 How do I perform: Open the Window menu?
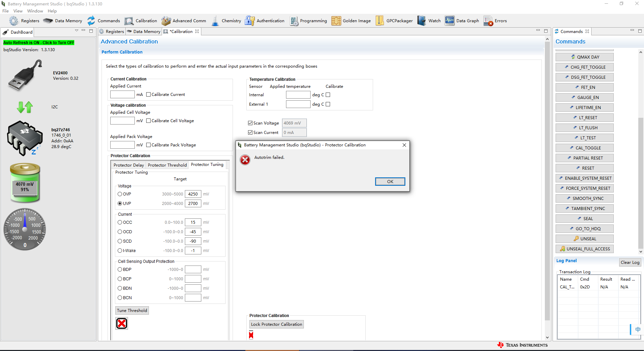coord(35,11)
